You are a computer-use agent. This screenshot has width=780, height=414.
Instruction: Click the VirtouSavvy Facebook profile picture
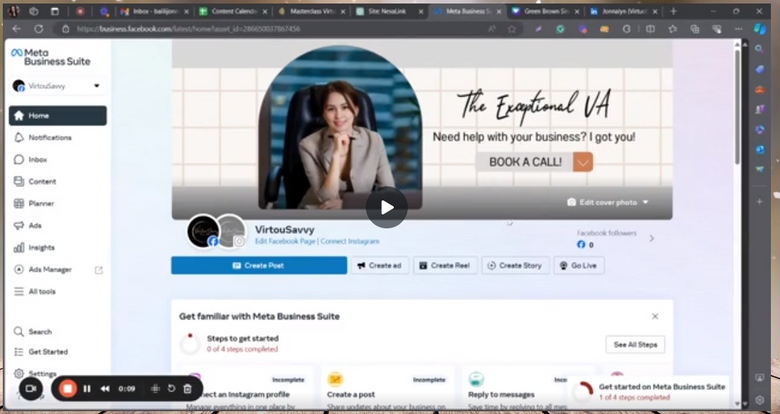(203, 231)
